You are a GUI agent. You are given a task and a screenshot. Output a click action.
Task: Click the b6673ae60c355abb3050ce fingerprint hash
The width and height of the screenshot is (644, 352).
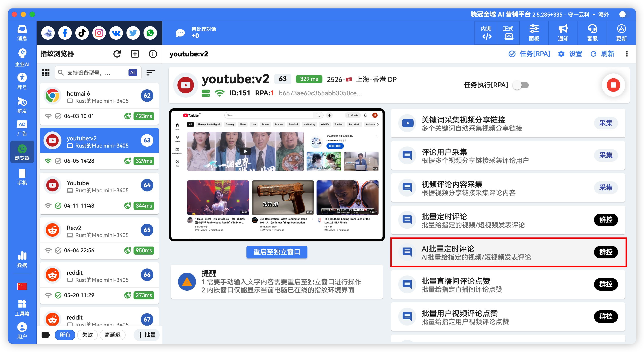[321, 93]
